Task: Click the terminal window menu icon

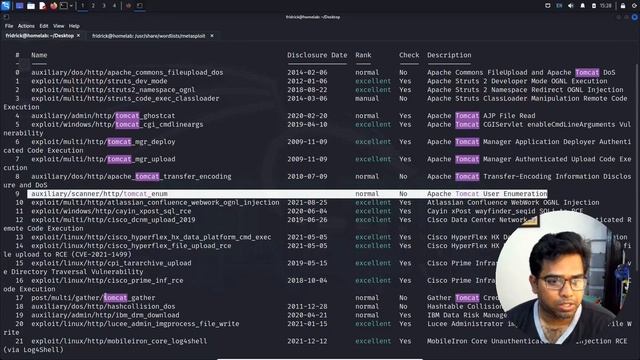Action: [6, 17]
